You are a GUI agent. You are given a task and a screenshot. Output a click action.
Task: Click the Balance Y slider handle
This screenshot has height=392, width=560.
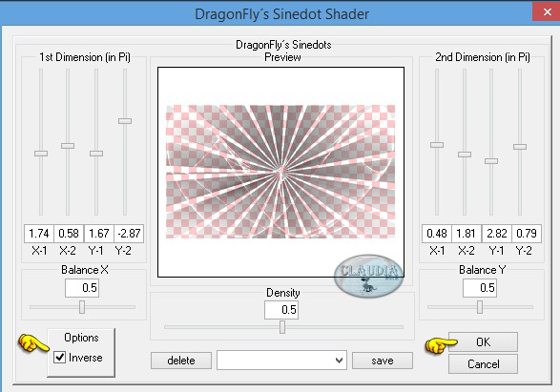pos(480,307)
